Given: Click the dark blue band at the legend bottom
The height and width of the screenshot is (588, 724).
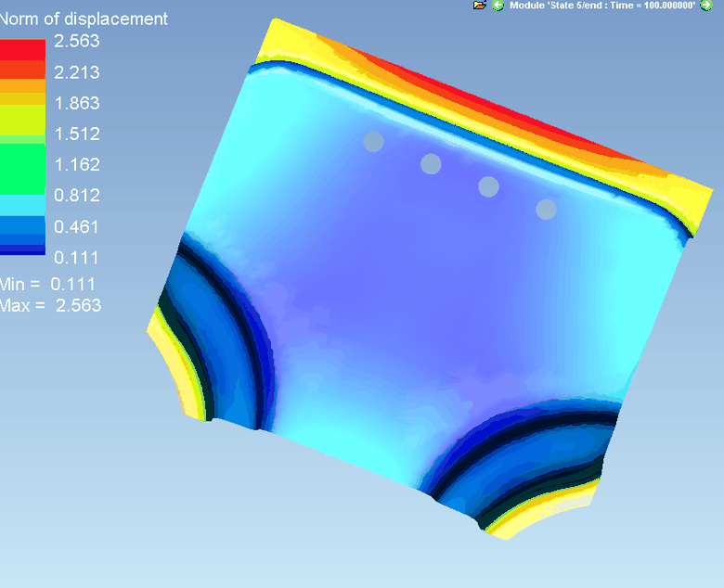Looking at the screenshot, I should pyautogui.click(x=22, y=249).
